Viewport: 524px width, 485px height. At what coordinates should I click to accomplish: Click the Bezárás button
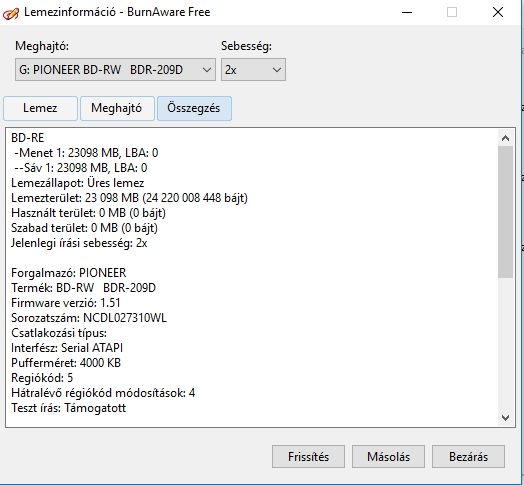468,456
